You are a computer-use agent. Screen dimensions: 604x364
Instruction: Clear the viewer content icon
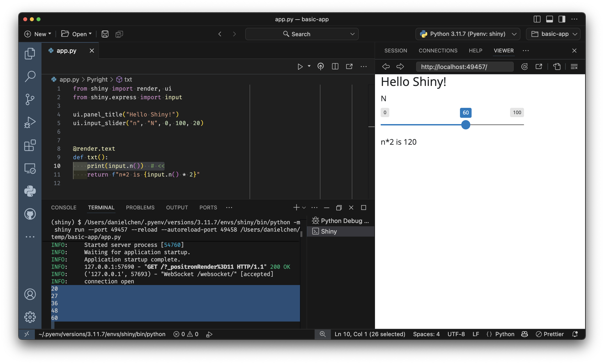[x=574, y=67]
